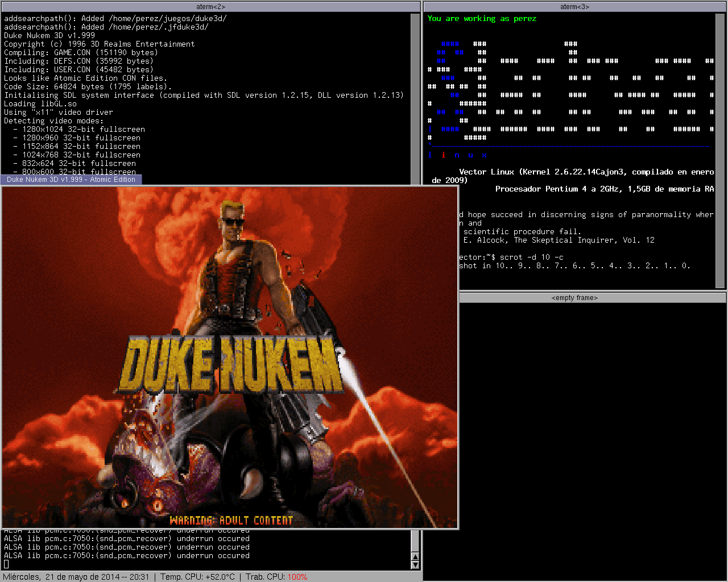Click the 'Loading libGL.so' line
This screenshot has width=728, height=582.
coord(40,103)
